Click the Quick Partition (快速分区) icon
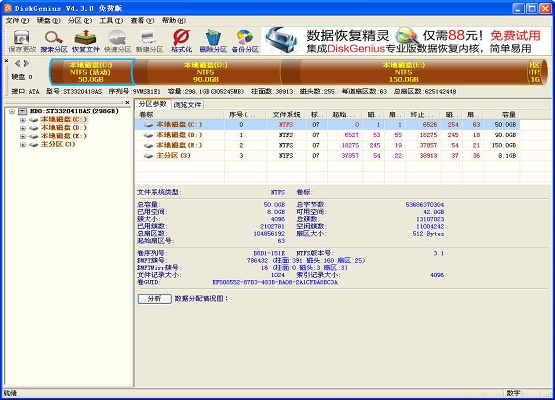 point(118,41)
